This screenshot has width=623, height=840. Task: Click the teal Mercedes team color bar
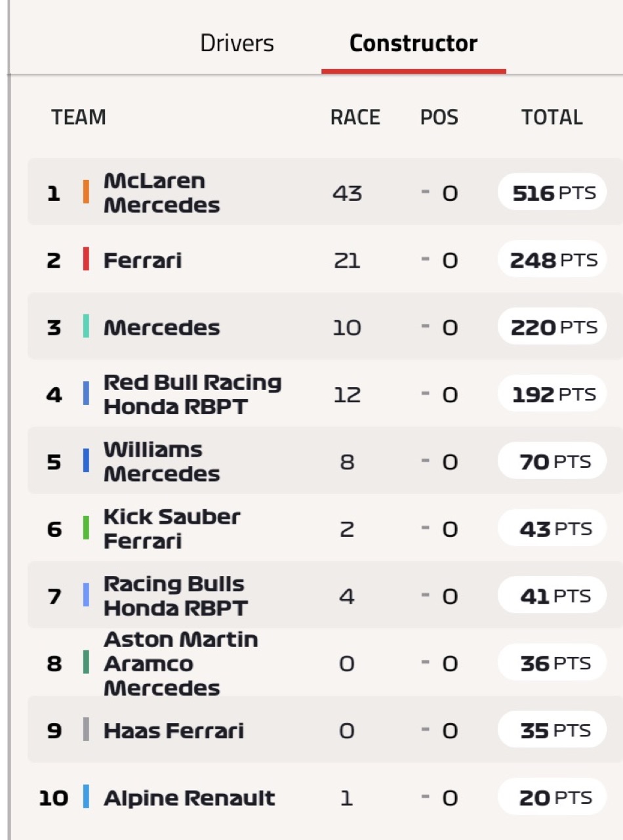tap(86, 326)
